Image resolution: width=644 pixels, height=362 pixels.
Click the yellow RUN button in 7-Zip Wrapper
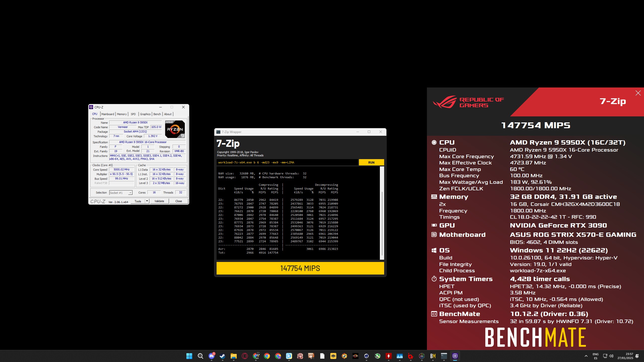371,162
